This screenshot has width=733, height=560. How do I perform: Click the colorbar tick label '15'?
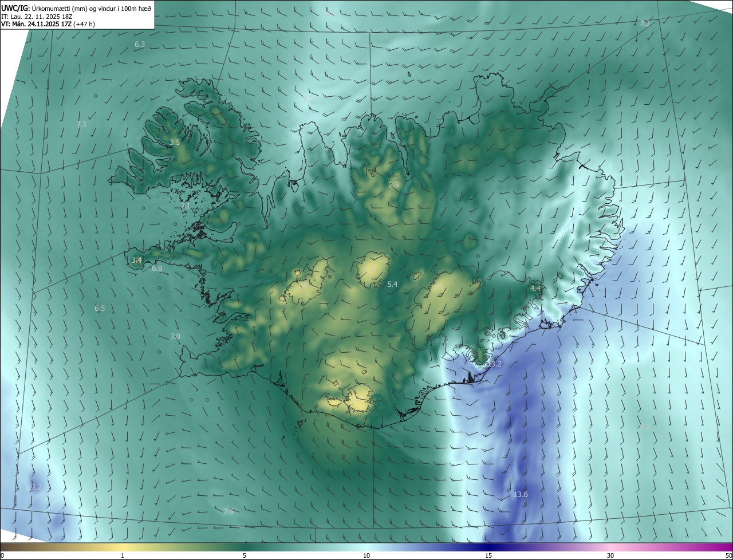click(x=488, y=555)
